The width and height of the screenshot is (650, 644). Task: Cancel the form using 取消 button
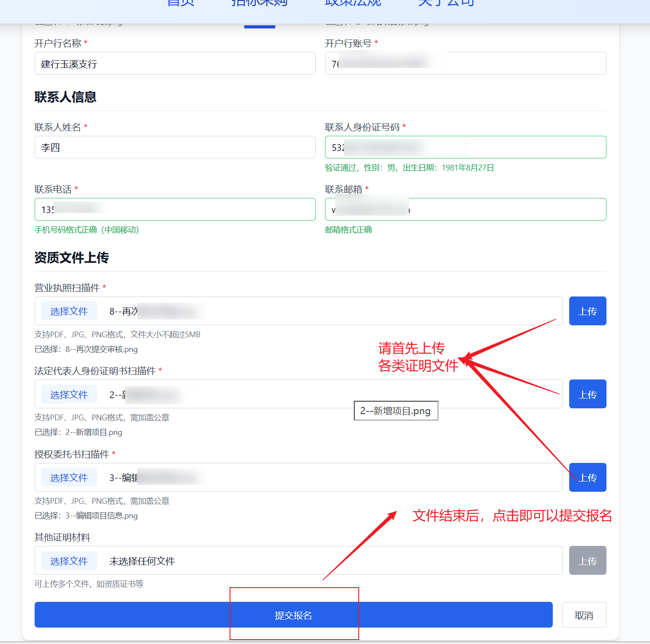[x=584, y=615]
